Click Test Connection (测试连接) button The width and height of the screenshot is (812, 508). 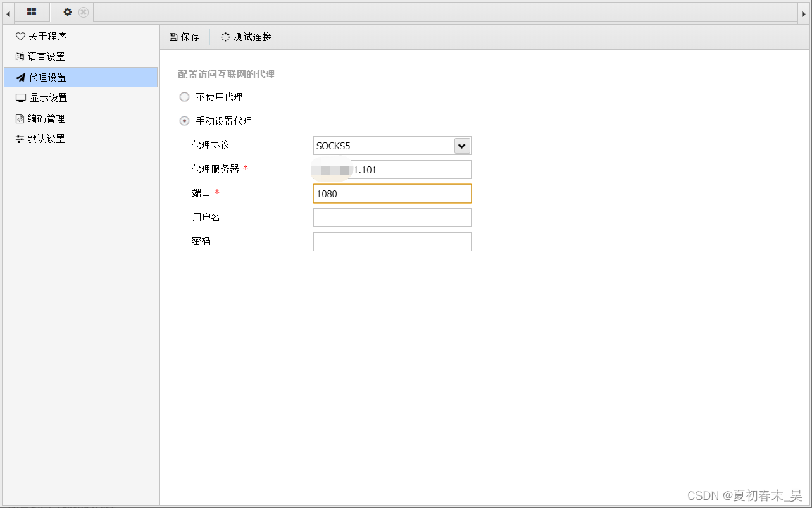pos(246,37)
